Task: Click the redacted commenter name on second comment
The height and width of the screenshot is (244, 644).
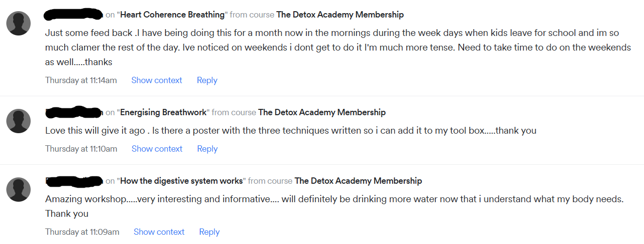Action: coord(73,112)
